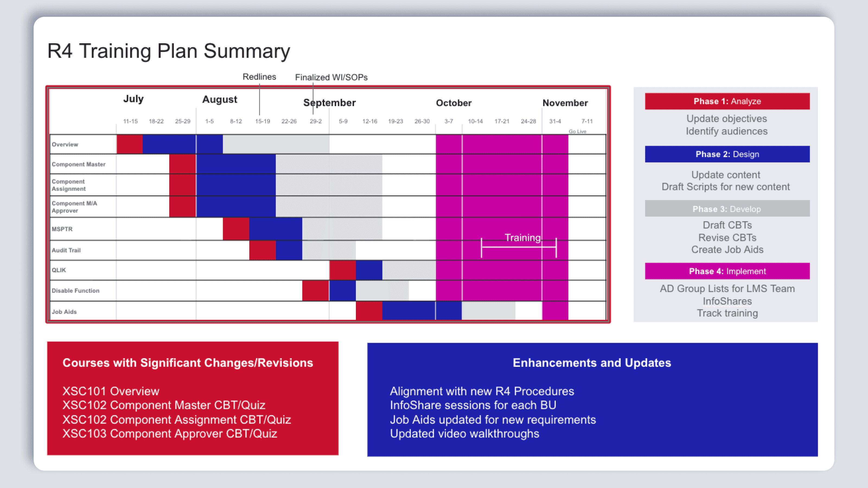
Task: Click the Audit Trail row label
Action: (66, 250)
